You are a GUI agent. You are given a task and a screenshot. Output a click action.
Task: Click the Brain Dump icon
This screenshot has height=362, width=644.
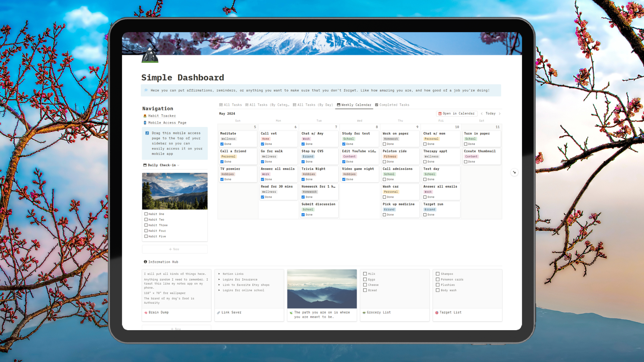coord(146,312)
